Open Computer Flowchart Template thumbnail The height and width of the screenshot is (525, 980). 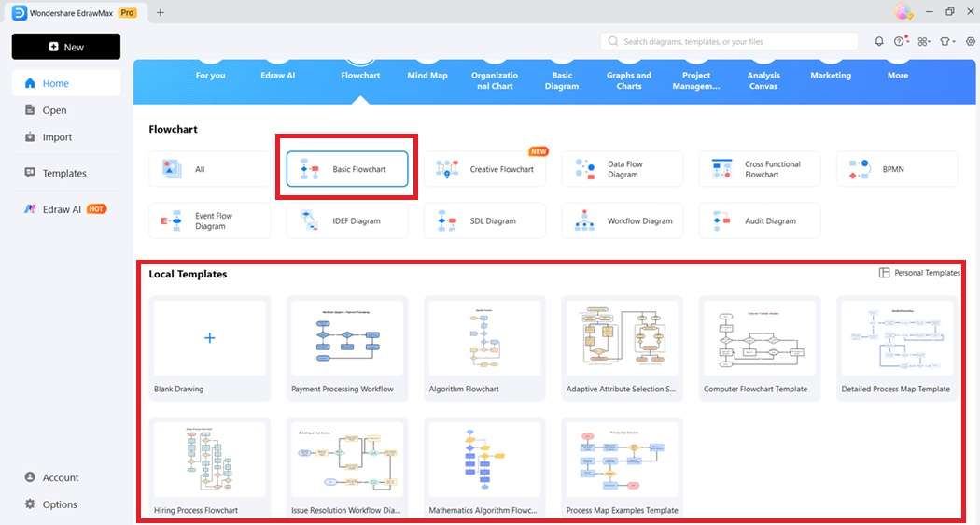point(760,338)
